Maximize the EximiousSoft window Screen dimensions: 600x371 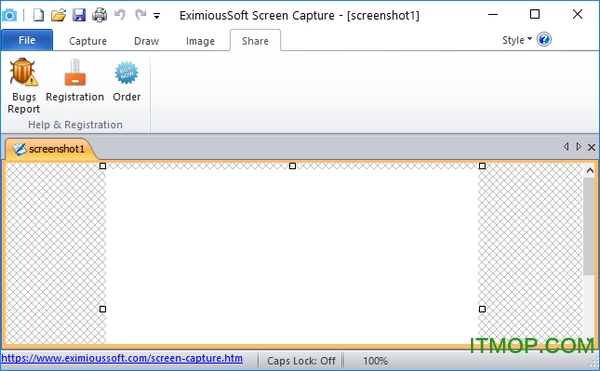pos(535,15)
